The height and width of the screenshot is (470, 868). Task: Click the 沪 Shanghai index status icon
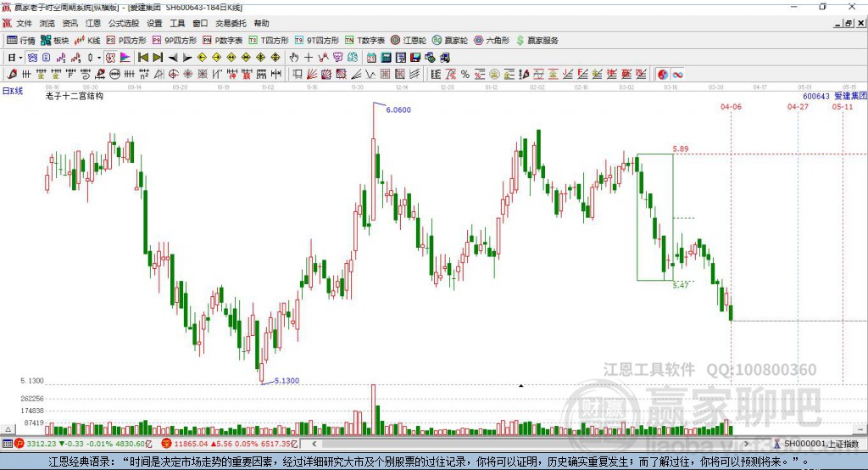19,444
